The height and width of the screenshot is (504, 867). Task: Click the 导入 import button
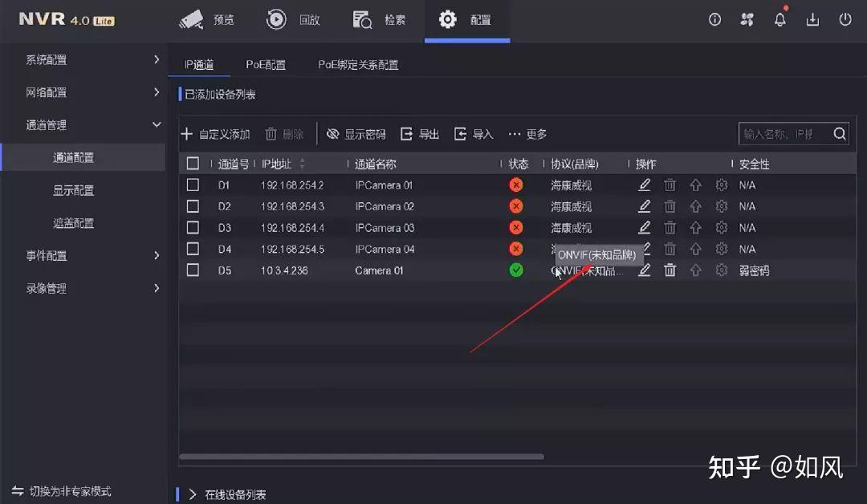tap(474, 134)
